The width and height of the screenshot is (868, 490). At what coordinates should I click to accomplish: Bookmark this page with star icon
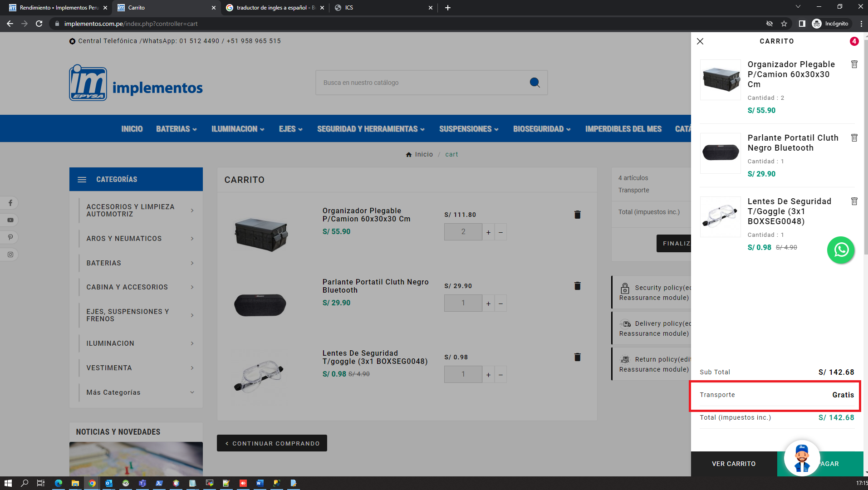point(784,24)
